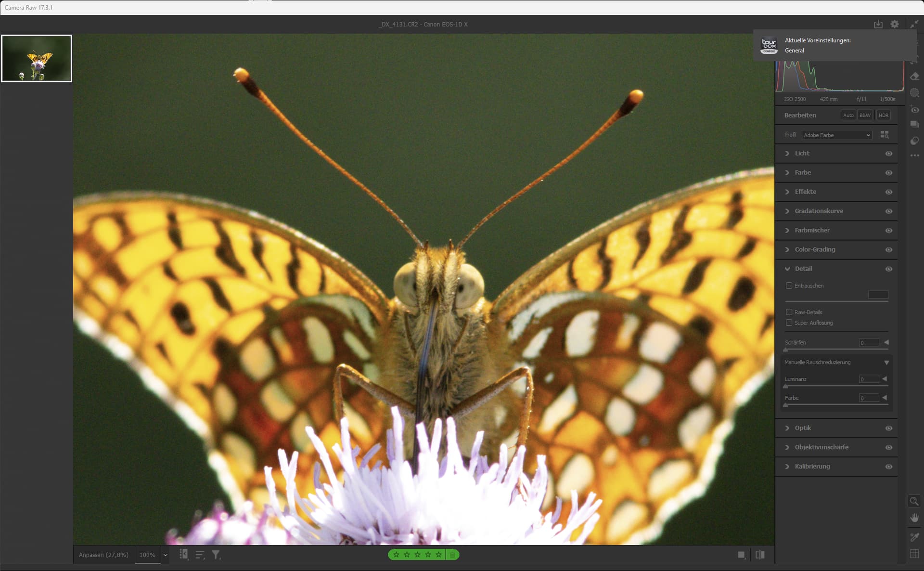924x571 pixels.
Task: Click the filmstrip filter funnel icon
Action: (216, 555)
